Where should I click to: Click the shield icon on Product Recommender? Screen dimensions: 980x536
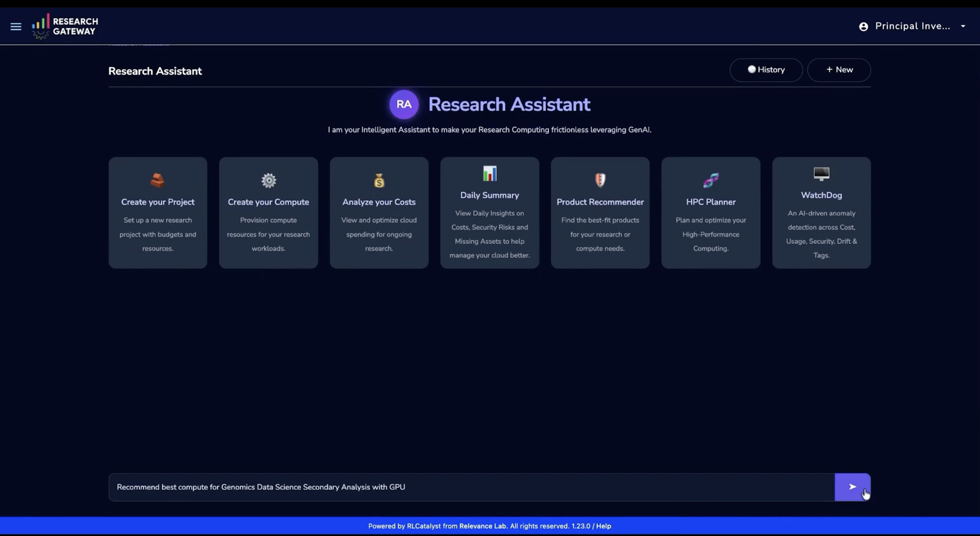click(600, 180)
